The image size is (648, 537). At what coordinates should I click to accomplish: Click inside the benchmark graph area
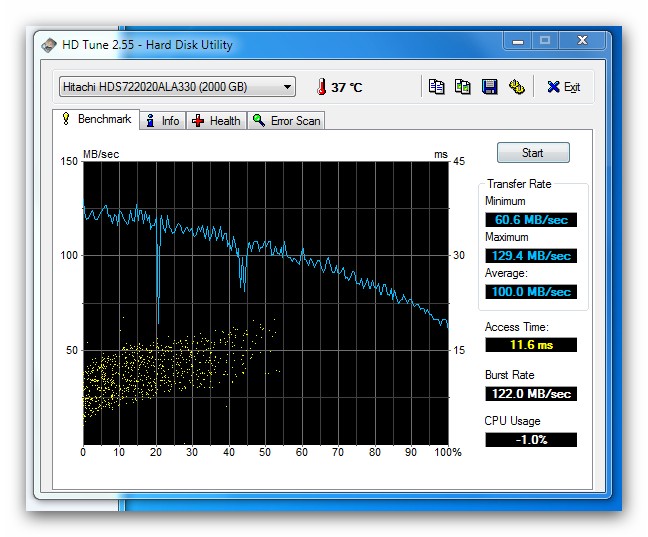266,303
